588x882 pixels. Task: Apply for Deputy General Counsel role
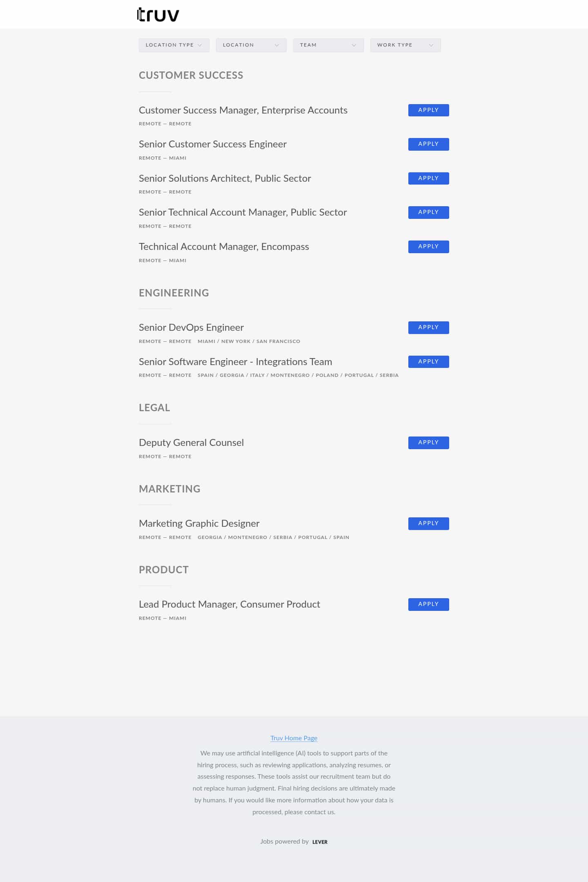pos(428,442)
